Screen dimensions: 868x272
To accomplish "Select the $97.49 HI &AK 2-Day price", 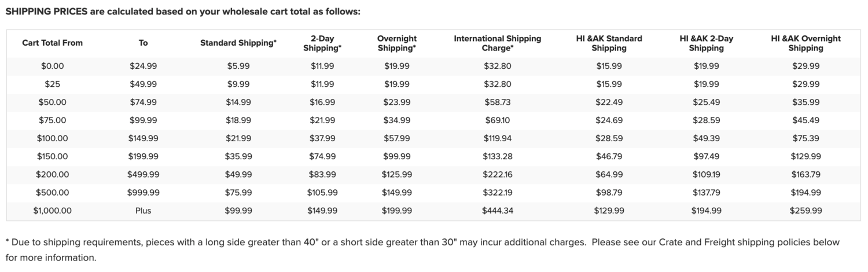I will point(706,156).
